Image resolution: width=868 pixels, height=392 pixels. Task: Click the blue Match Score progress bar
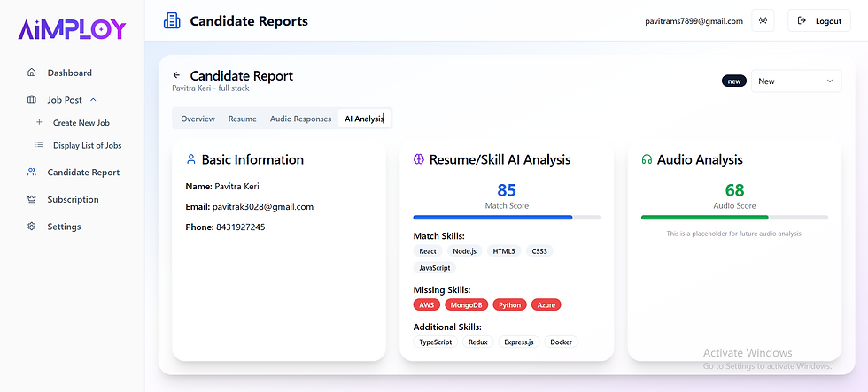[507, 218]
